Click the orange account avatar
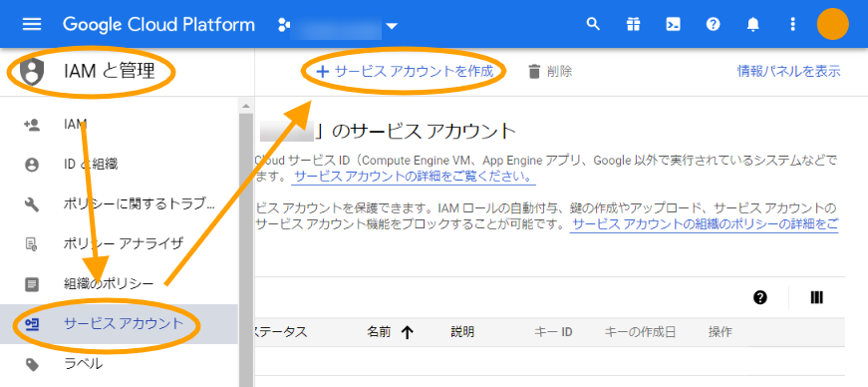Image resolution: width=868 pixels, height=387 pixels. [832, 24]
